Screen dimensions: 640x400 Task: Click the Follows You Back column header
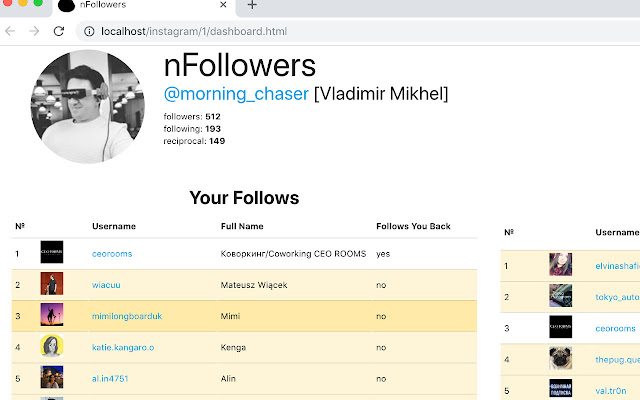413,226
